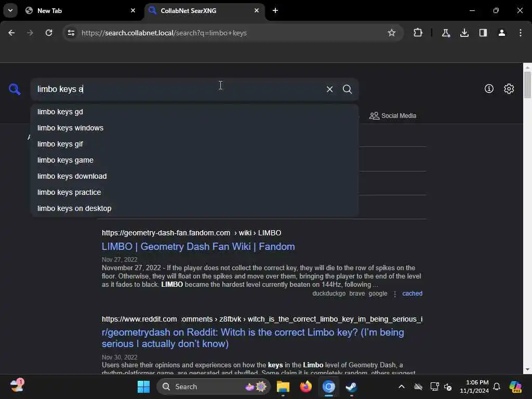View site information icon in address bar
The width and height of the screenshot is (532, 399).
[x=71, y=33]
